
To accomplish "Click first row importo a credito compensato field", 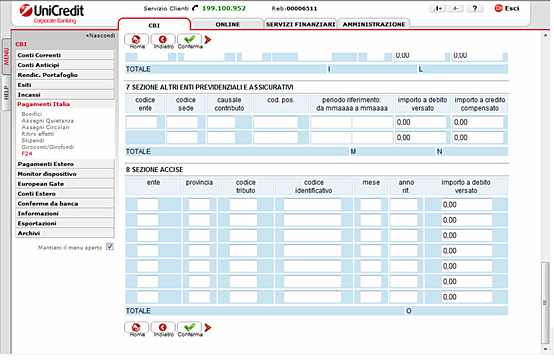I will 478,122.
